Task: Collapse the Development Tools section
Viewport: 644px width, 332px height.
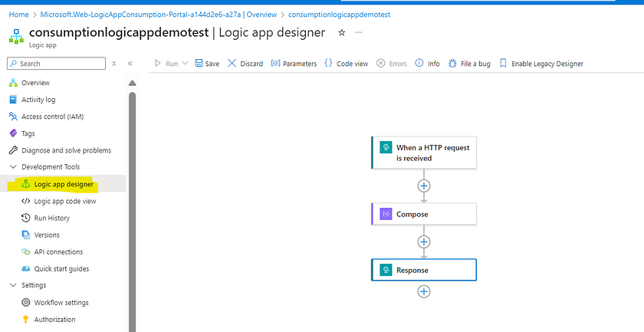Action: click(x=13, y=167)
